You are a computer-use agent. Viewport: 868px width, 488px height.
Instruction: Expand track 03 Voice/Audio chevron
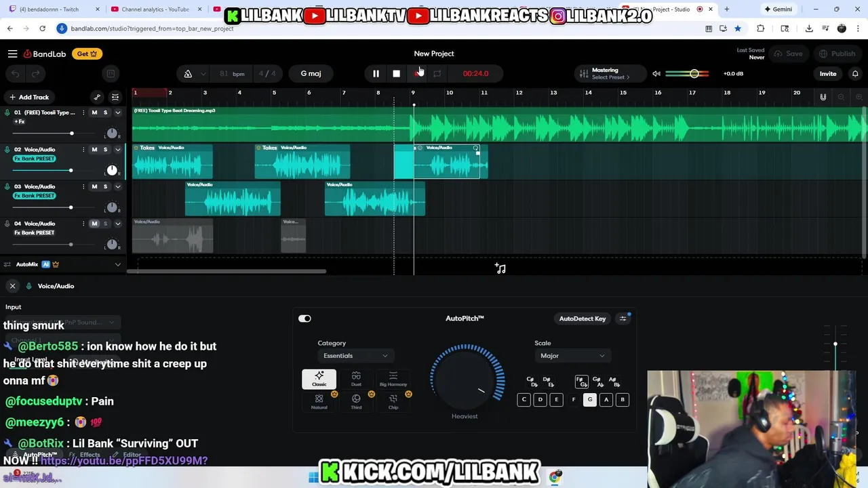coord(117,186)
